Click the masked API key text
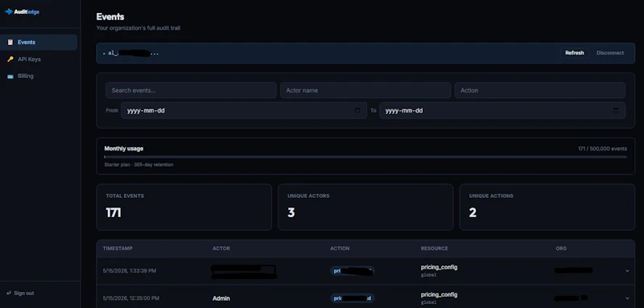The width and height of the screenshot is (644, 308). coord(134,53)
